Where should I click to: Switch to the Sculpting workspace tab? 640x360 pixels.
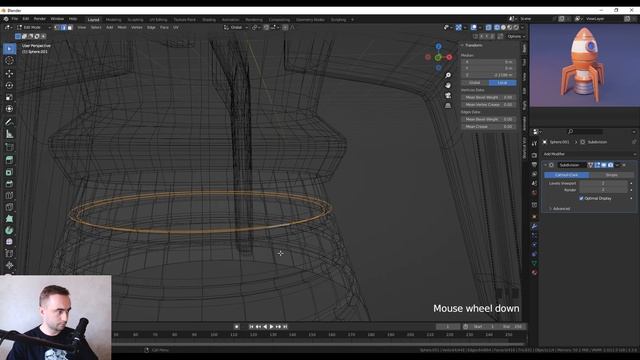point(135,20)
